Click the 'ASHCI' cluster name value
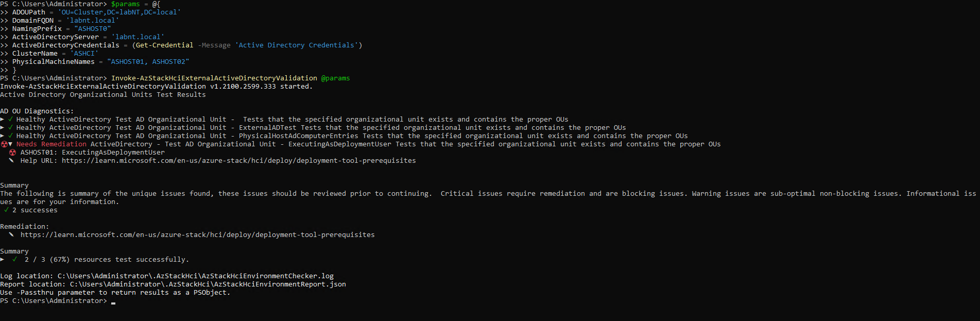The height and width of the screenshot is (321, 980). [x=84, y=53]
